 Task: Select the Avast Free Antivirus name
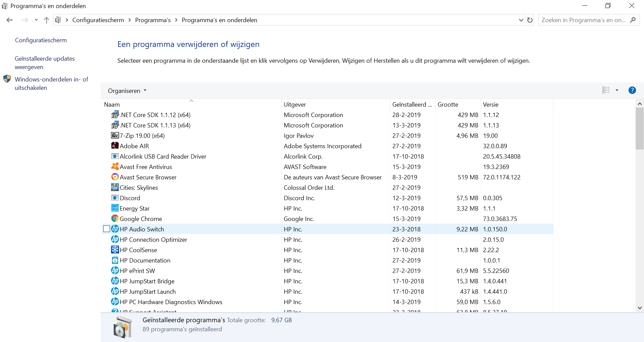pos(146,167)
